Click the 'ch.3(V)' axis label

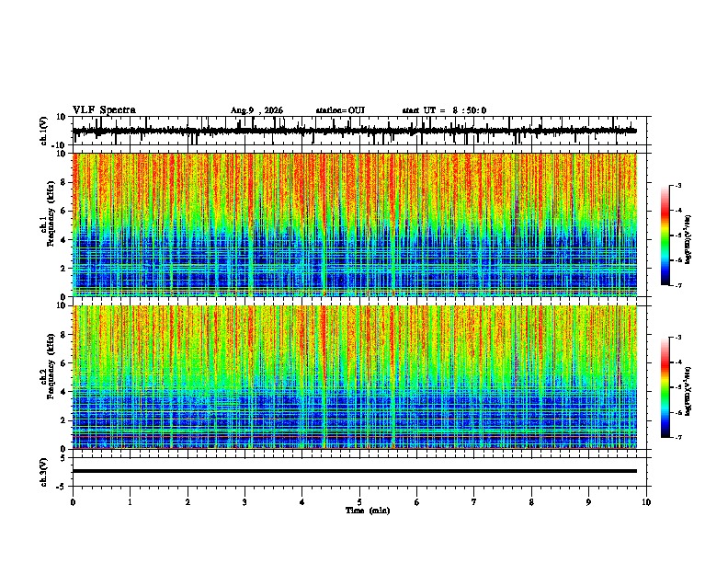[44, 473]
